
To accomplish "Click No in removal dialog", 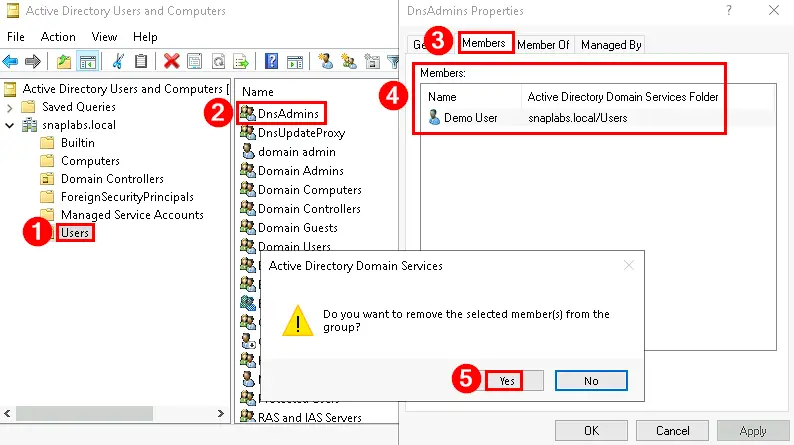I will [591, 381].
